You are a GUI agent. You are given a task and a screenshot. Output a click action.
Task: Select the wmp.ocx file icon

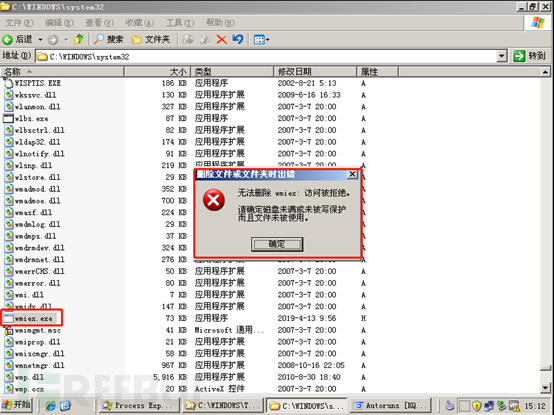click(8, 389)
